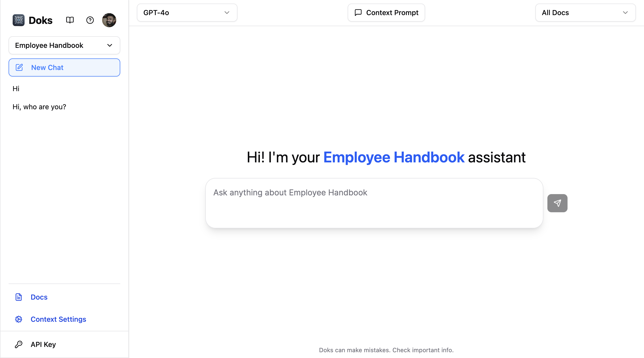Click the API Key key icon

[x=19, y=344]
